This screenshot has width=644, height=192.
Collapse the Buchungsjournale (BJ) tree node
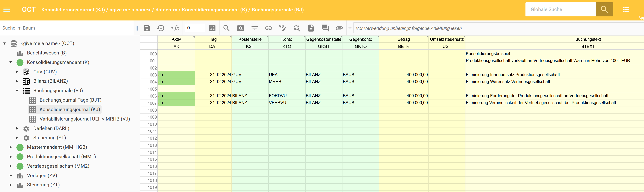coord(17,91)
